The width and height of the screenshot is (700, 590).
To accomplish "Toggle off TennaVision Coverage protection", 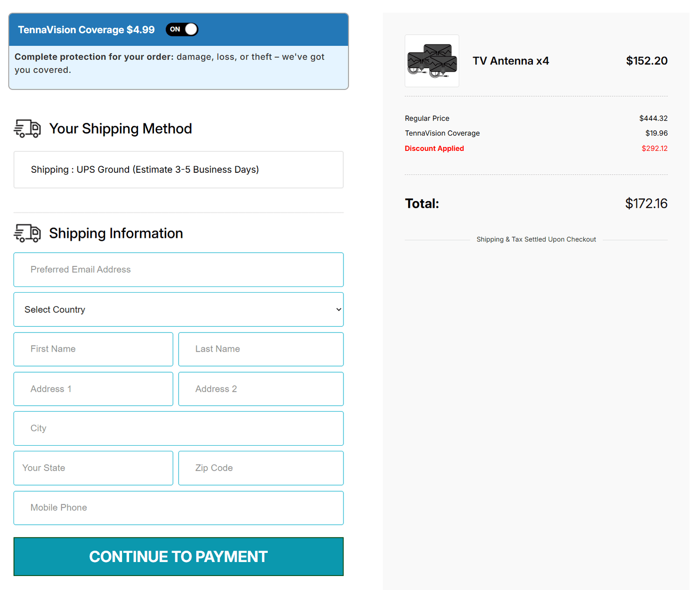I will pos(181,29).
